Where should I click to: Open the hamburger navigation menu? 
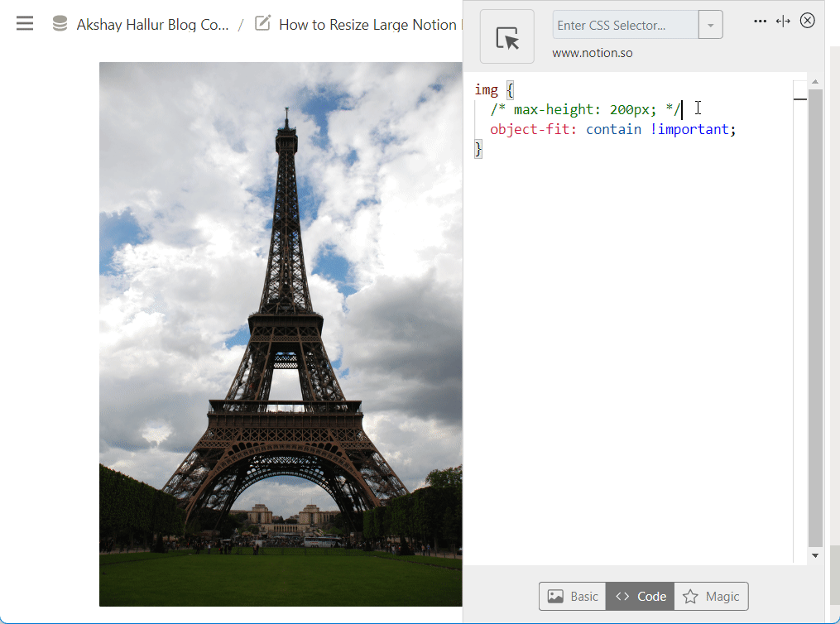[24, 23]
